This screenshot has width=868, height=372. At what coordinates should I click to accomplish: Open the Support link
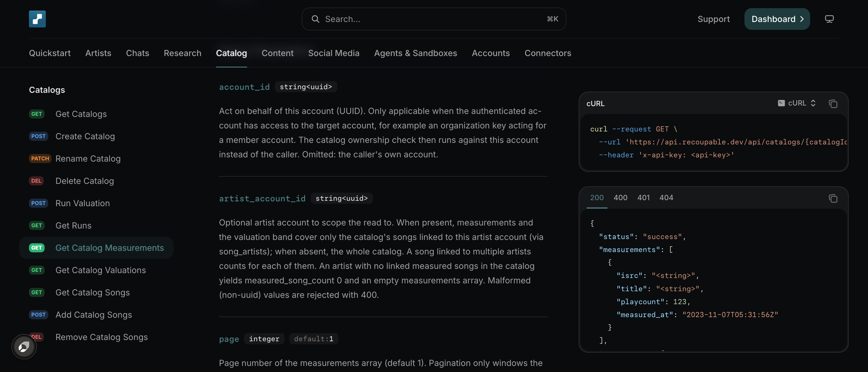click(713, 19)
